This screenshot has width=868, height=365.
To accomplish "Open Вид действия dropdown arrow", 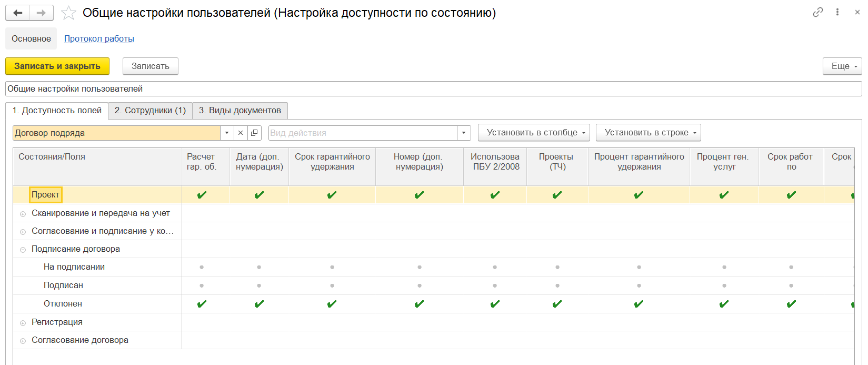I will pyautogui.click(x=463, y=133).
